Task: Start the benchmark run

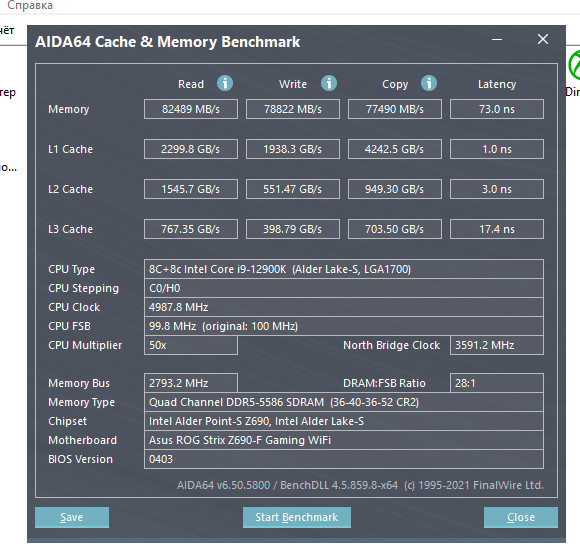Action: pos(297,517)
